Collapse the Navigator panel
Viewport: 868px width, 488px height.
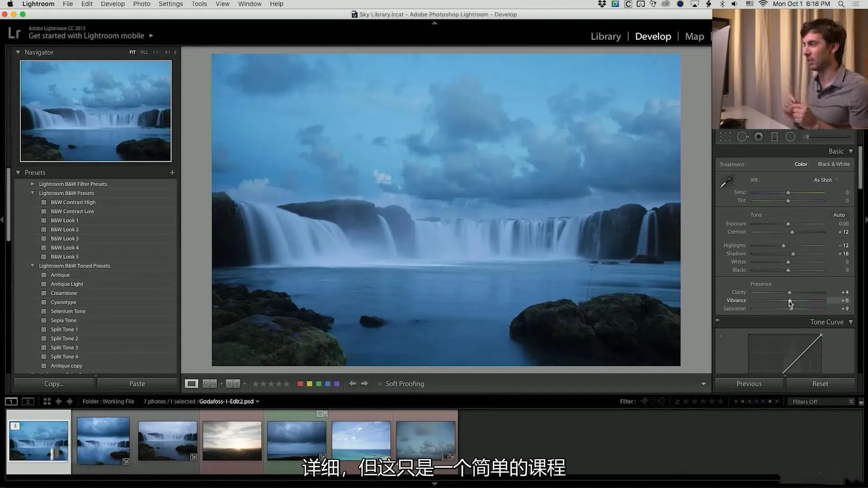click(x=18, y=52)
